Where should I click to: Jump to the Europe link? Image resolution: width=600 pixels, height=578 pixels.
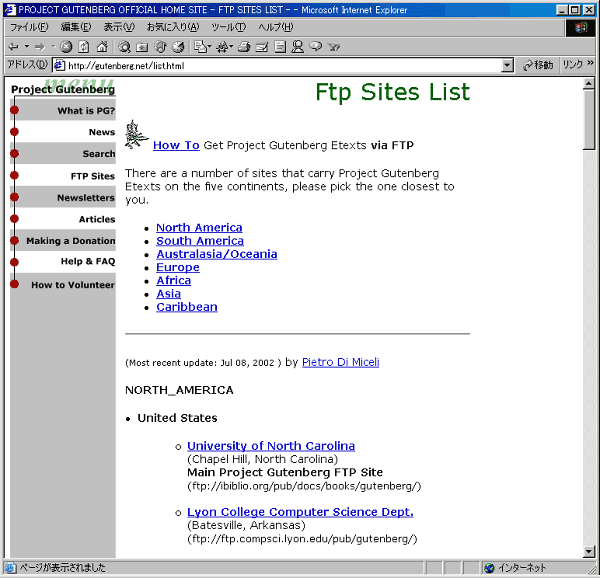click(178, 267)
